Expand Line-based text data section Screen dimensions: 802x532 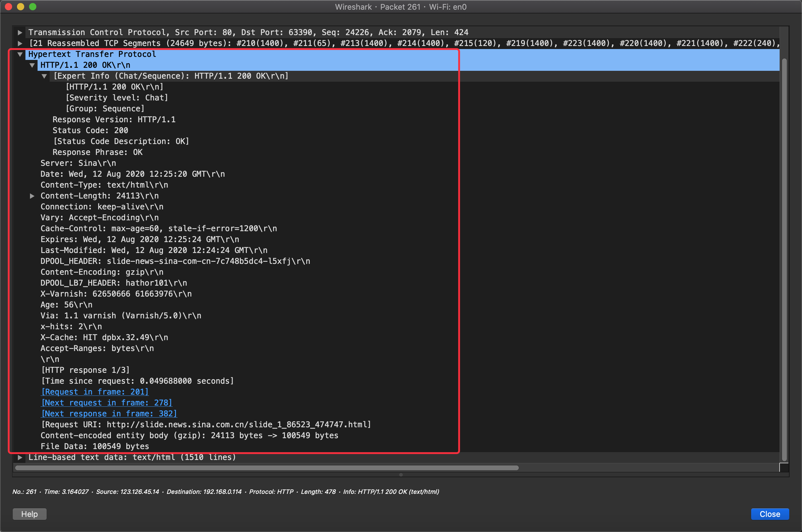(20, 457)
